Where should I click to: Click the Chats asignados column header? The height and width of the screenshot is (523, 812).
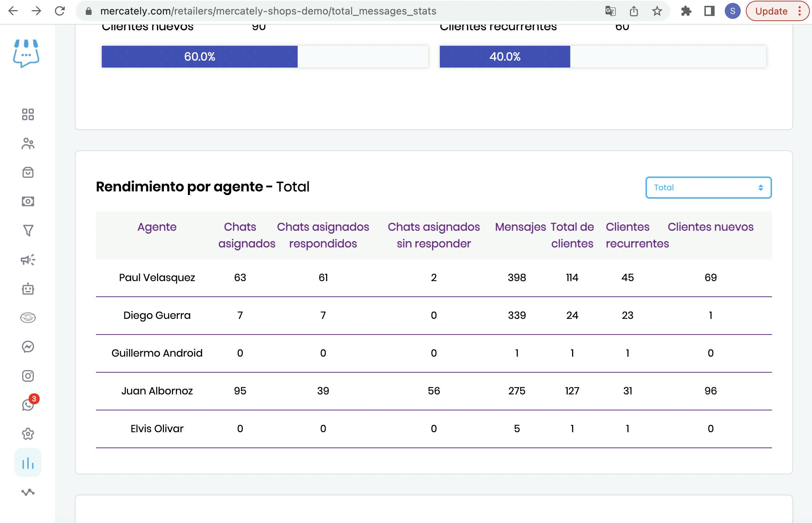246,235
